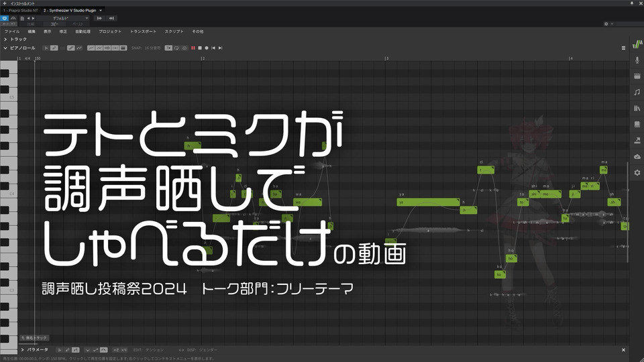The image size is (644, 362).
Task: Open the 編集 menu
Action: (x=32, y=32)
